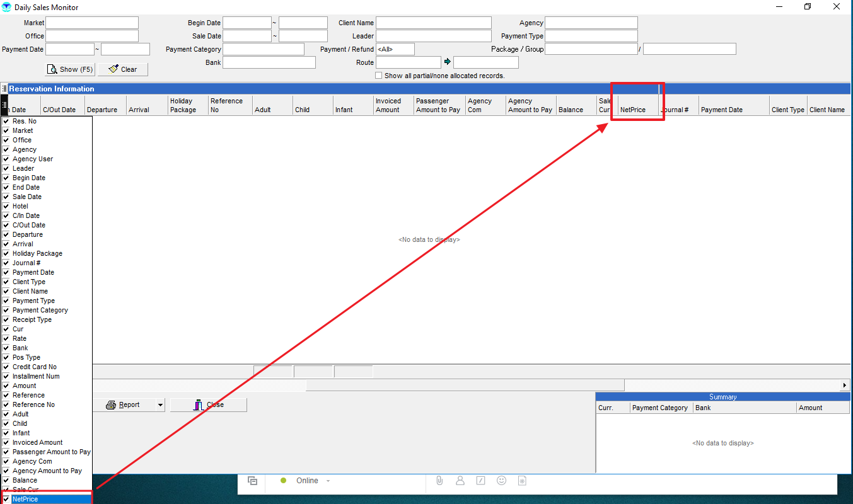The image size is (853, 504).
Task: Uncheck the Receipt Type column checkbox
Action: pyautogui.click(x=6, y=319)
